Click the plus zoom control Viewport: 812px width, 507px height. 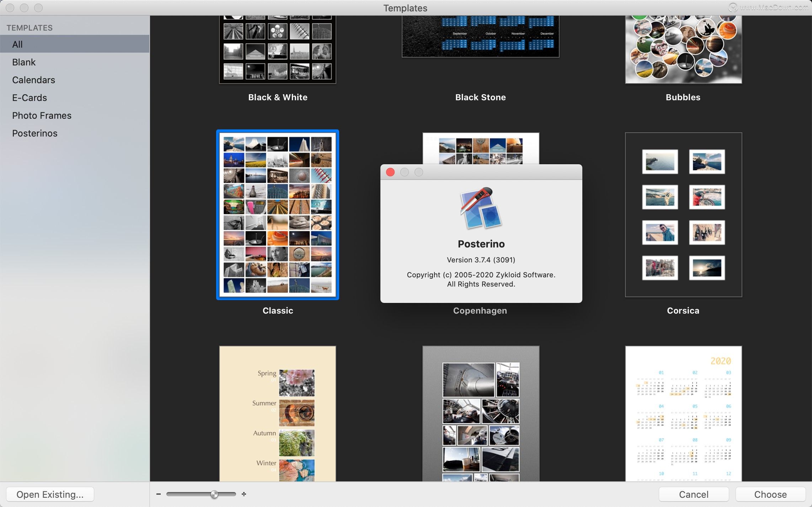point(244,494)
